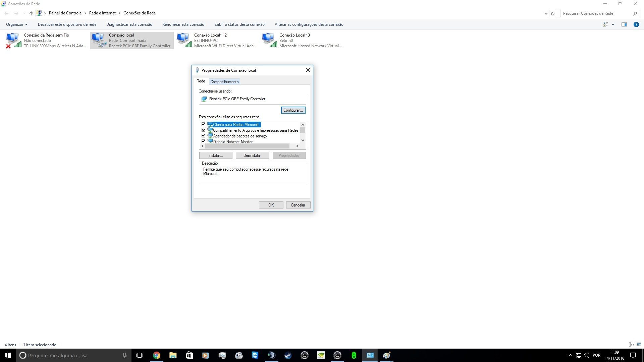This screenshot has height=362, width=644.
Task: Open File Explorer from the taskbar
Action: pyautogui.click(x=173, y=355)
